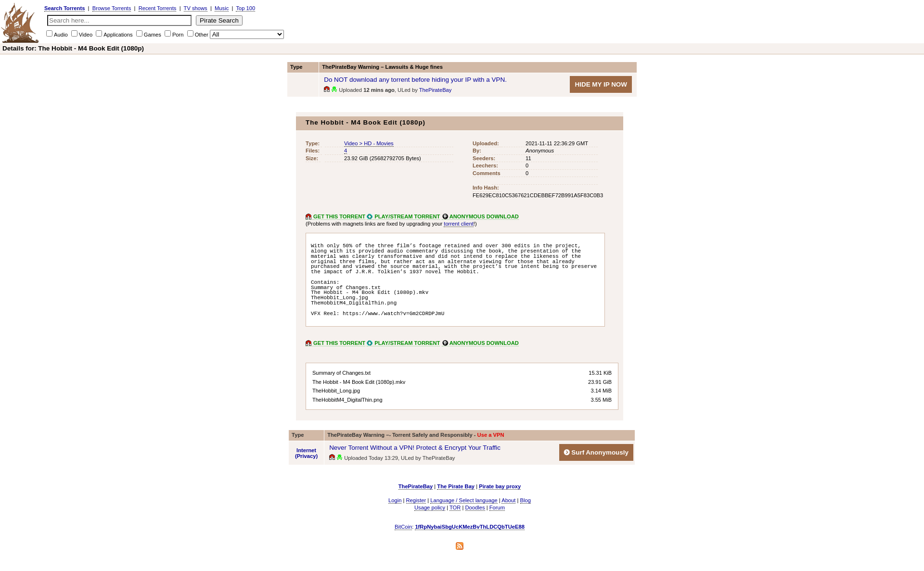The height and width of the screenshot is (571, 924).
Task: Click icon beside upper ANONYMOUS DOWNLOAD
Action: [445, 217]
